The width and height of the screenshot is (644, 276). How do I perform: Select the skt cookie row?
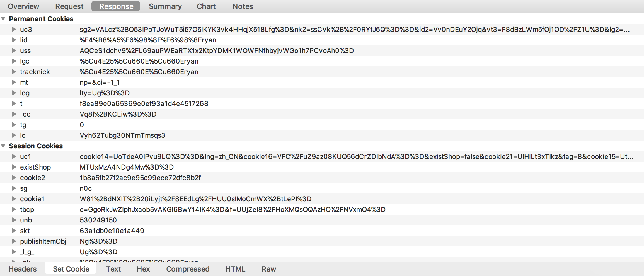[25, 231]
